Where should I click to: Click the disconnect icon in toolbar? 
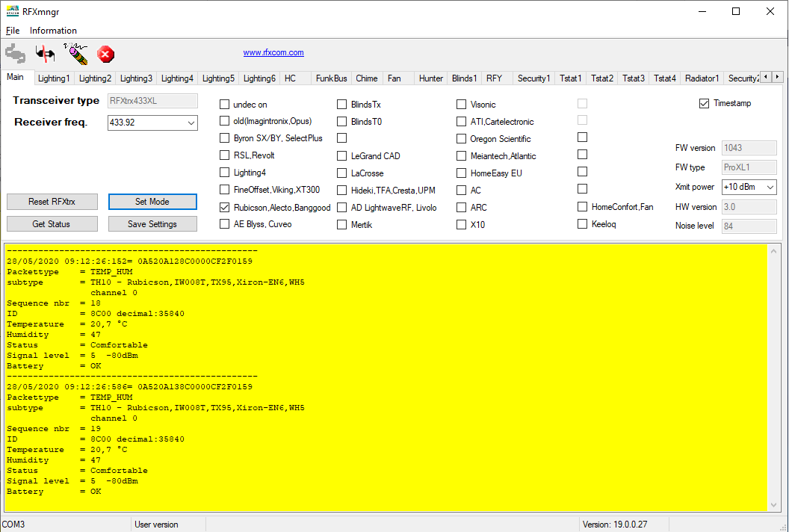(46, 55)
